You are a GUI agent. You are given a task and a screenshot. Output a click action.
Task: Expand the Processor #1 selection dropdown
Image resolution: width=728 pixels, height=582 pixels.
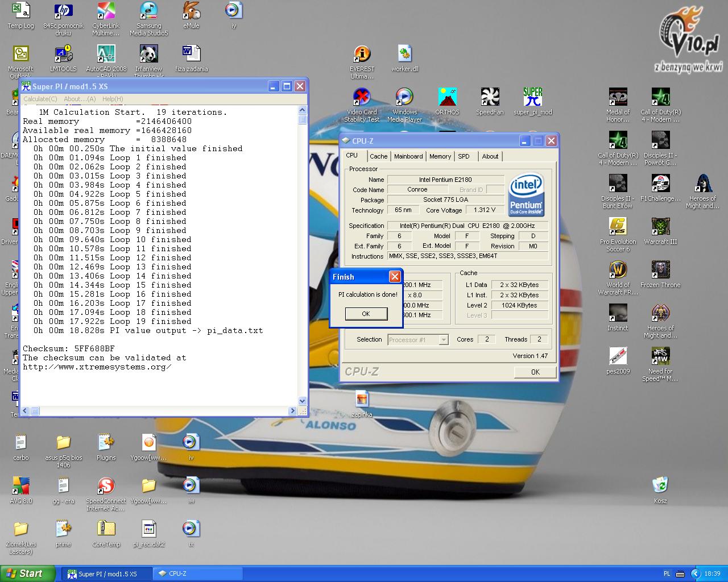(444, 340)
